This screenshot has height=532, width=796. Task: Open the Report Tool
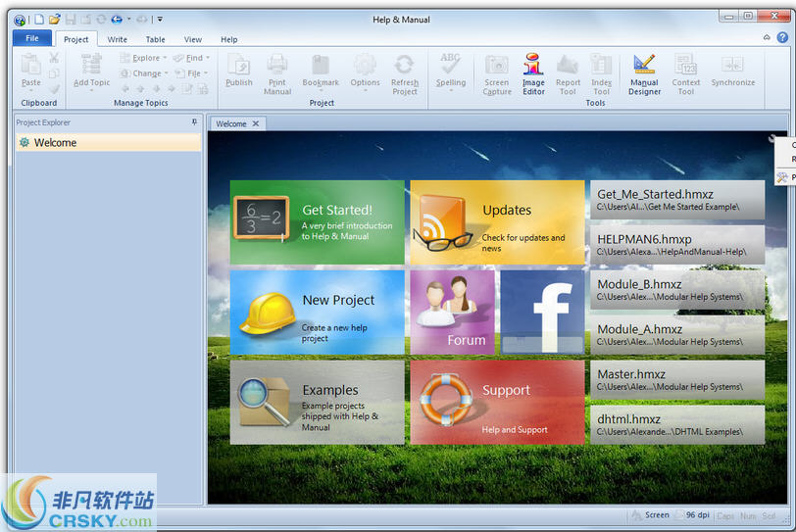(x=568, y=73)
